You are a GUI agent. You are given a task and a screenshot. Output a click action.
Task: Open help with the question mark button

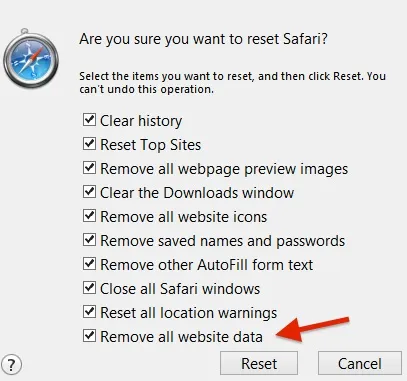pyautogui.click(x=11, y=364)
